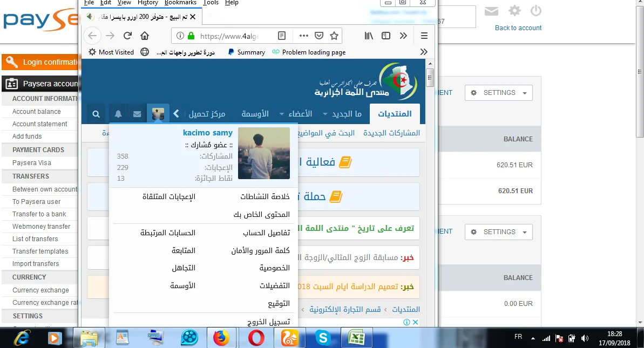
Task: Open the Library toolbar icon
Action: pyautogui.click(x=369, y=36)
